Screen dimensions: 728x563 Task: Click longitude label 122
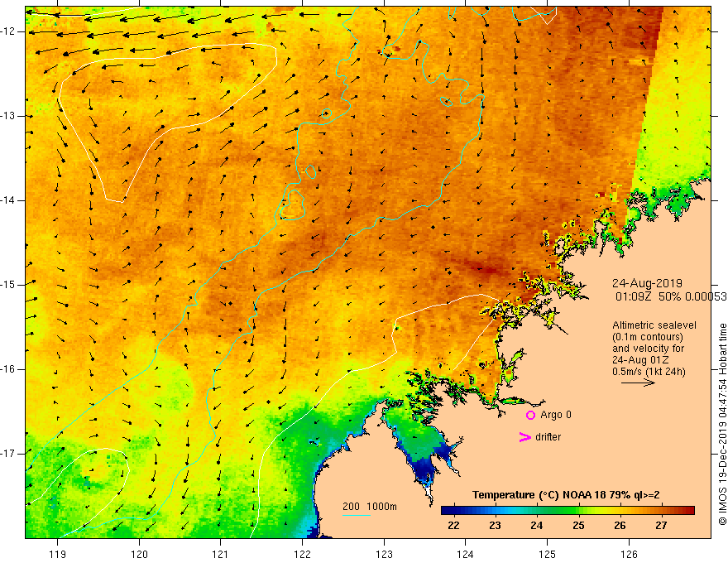click(x=302, y=554)
